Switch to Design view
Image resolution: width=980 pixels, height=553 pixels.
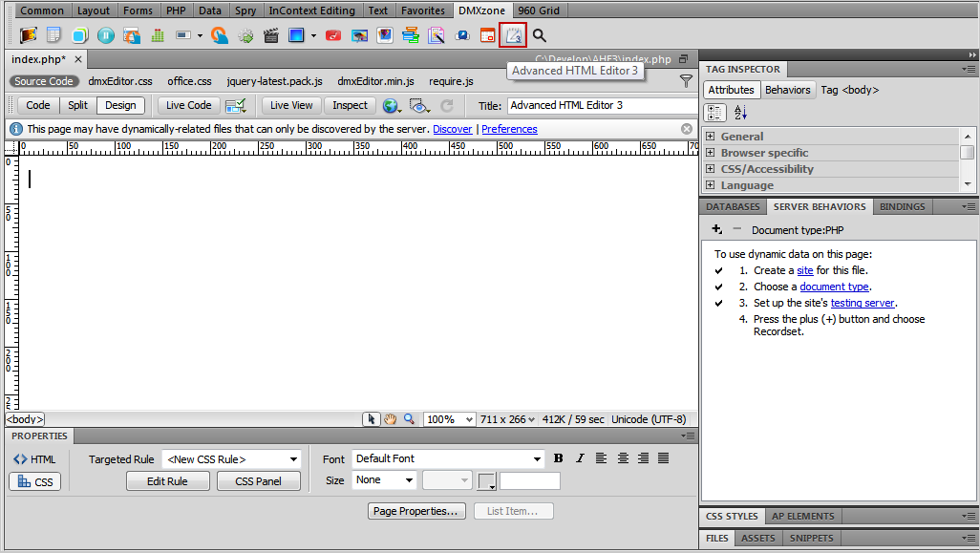click(120, 106)
